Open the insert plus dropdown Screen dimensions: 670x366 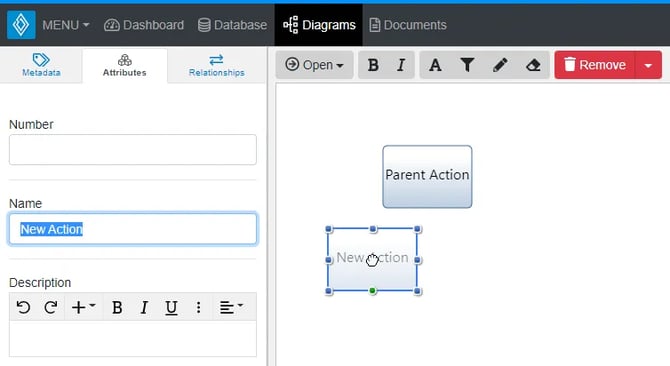[x=83, y=307]
